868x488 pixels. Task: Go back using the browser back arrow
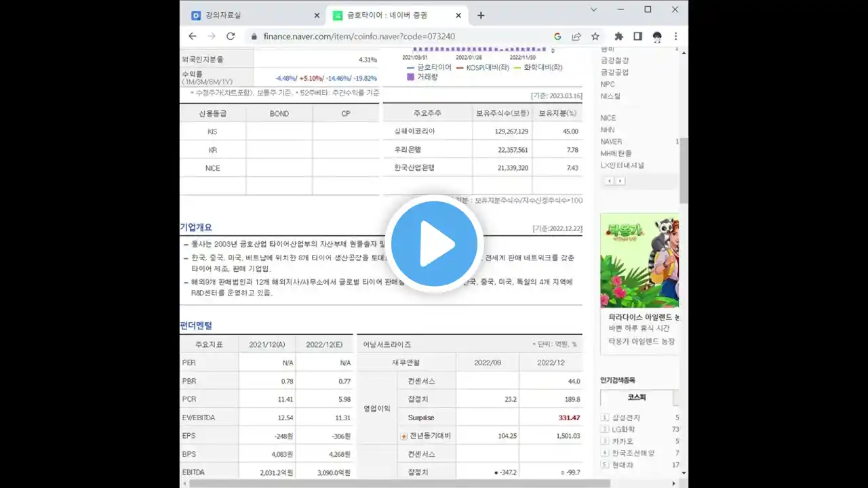tap(193, 36)
